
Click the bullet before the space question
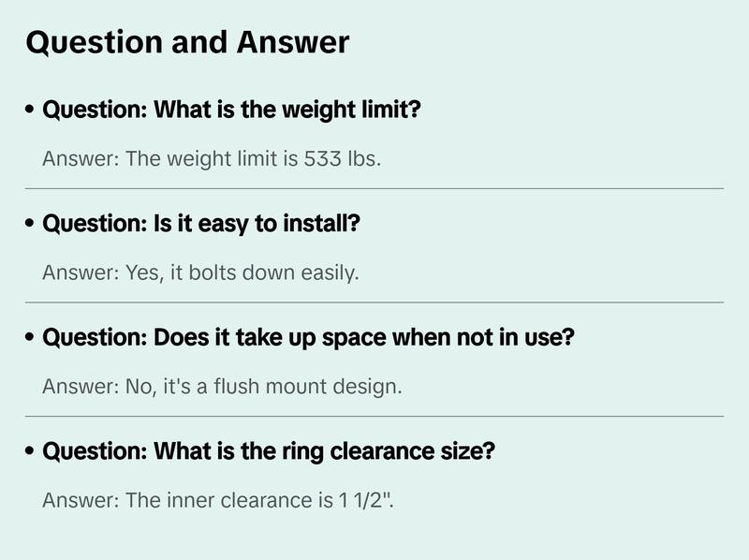coord(31,338)
